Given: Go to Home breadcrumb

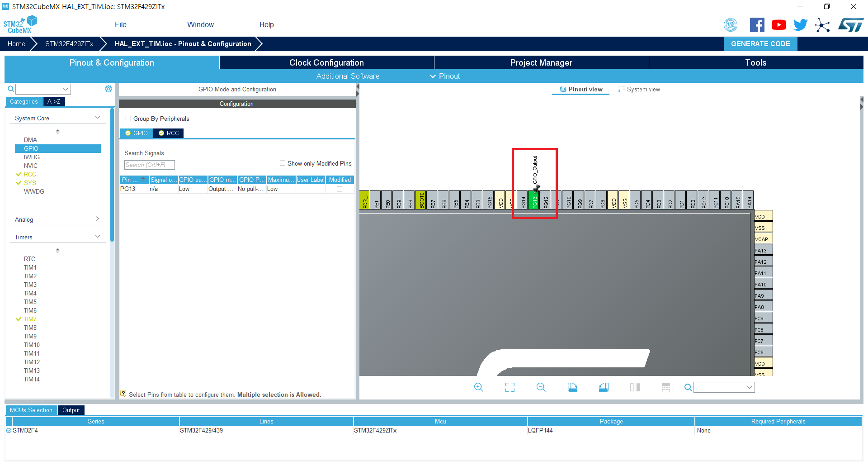Looking at the screenshot, I should coord(16,44).
